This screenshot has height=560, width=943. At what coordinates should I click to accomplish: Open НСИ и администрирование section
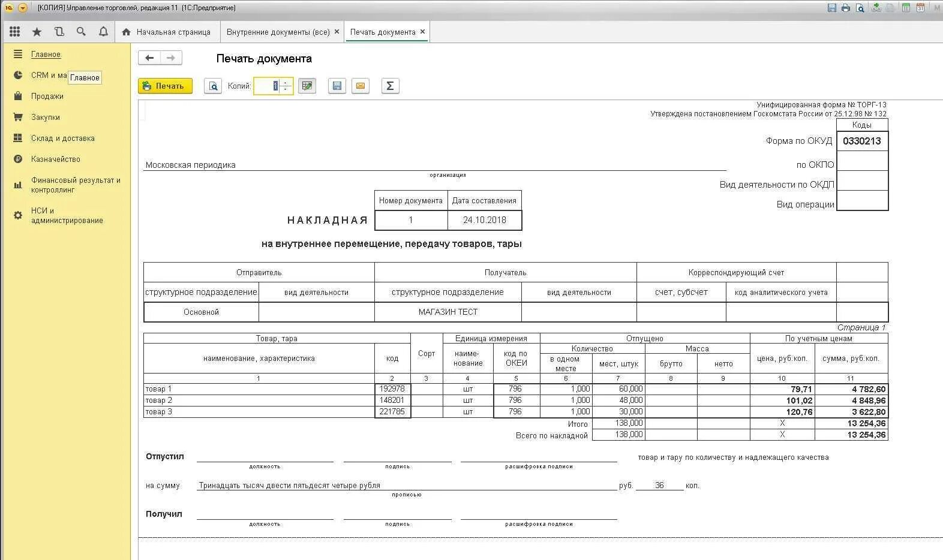pos(67,215)
